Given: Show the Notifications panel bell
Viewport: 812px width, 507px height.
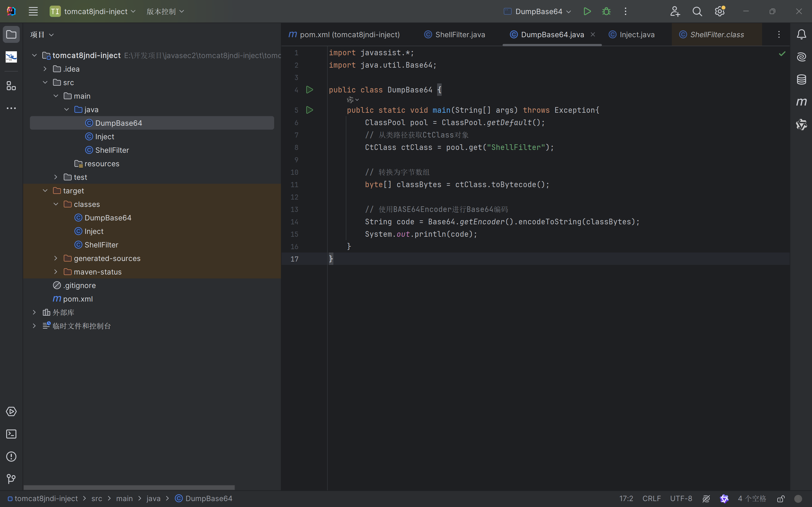Looking at the screenshot, I should point(801,34).
